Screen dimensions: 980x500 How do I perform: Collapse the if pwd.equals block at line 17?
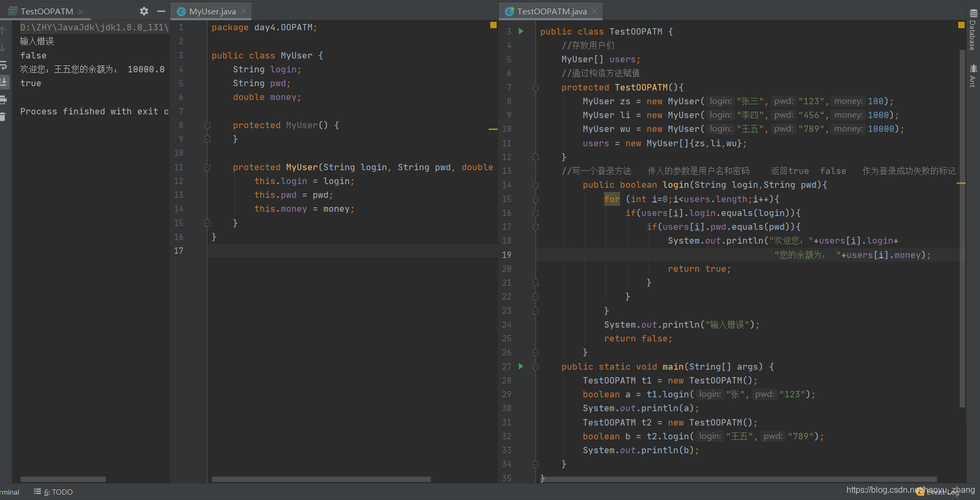(x=535, y=227)
